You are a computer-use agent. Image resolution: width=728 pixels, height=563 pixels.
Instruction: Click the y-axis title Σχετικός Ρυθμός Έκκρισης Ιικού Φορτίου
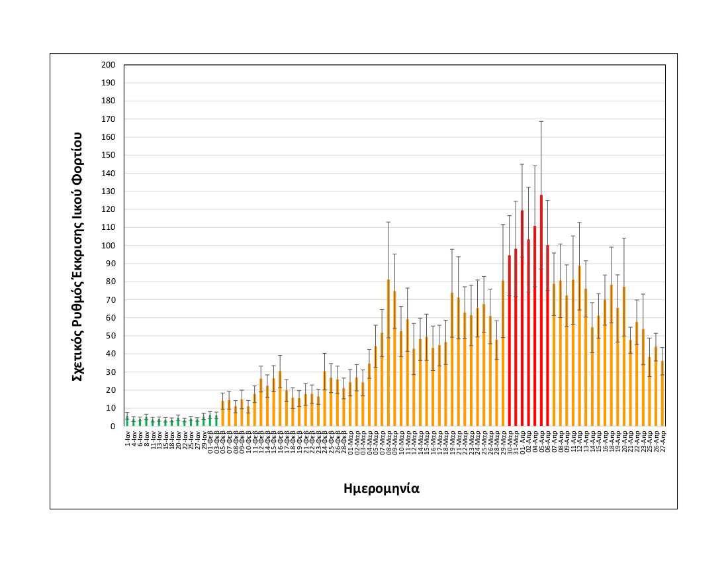(x=77, y=256)
